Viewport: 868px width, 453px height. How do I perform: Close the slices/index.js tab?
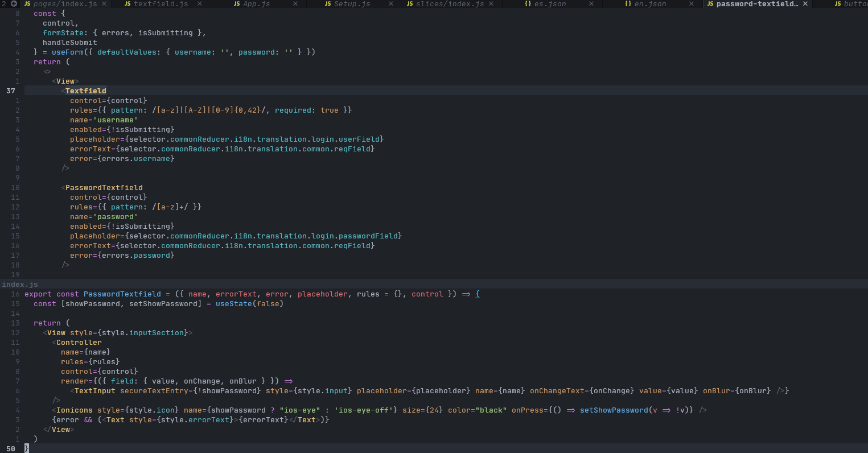click(491, 4)
